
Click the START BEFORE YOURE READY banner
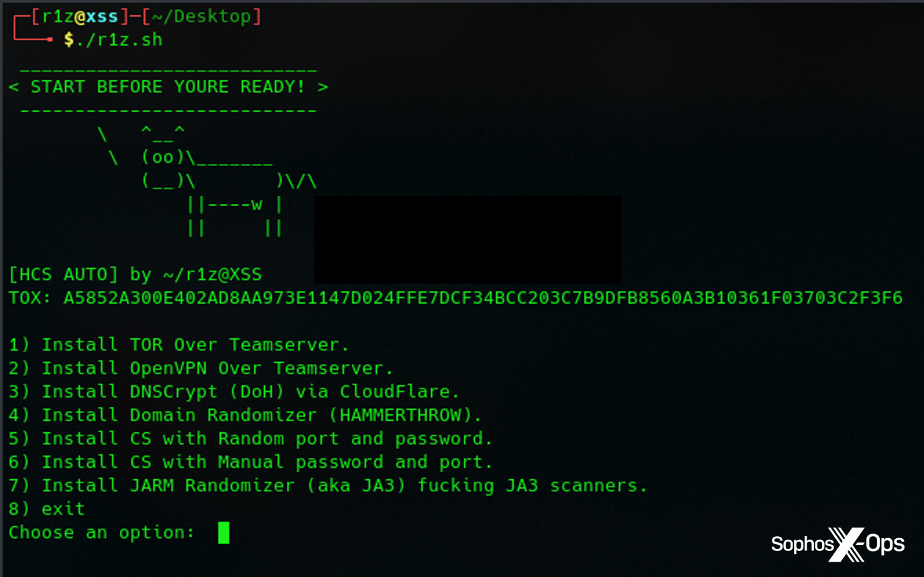click(x=168, y=87)
